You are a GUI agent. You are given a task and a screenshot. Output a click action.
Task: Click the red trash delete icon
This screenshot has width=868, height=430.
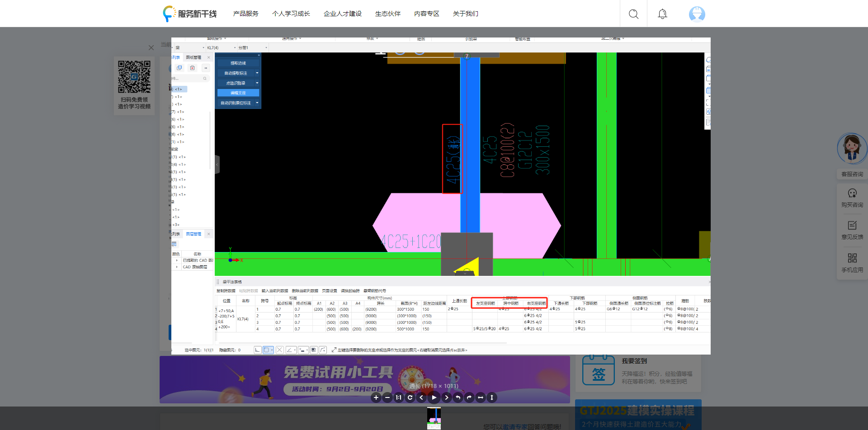(193, 68)
